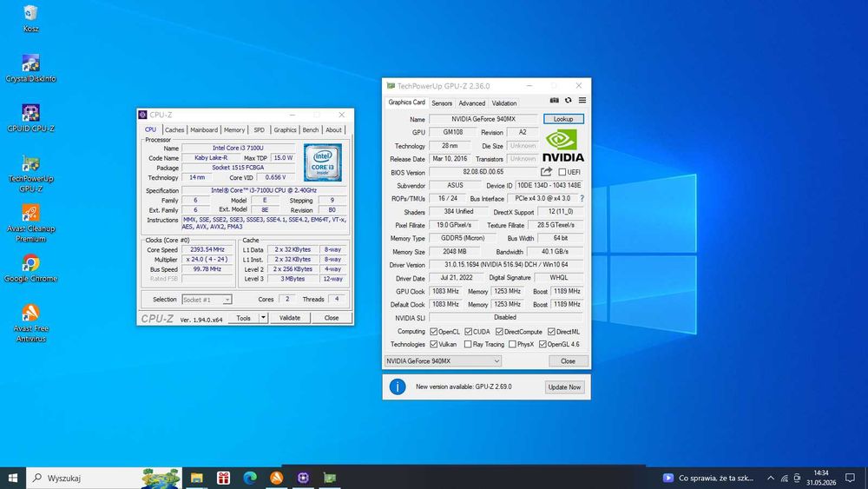Open File Explorer from the taskbar
Screen dimensions: 868x489
pos(196,478)
